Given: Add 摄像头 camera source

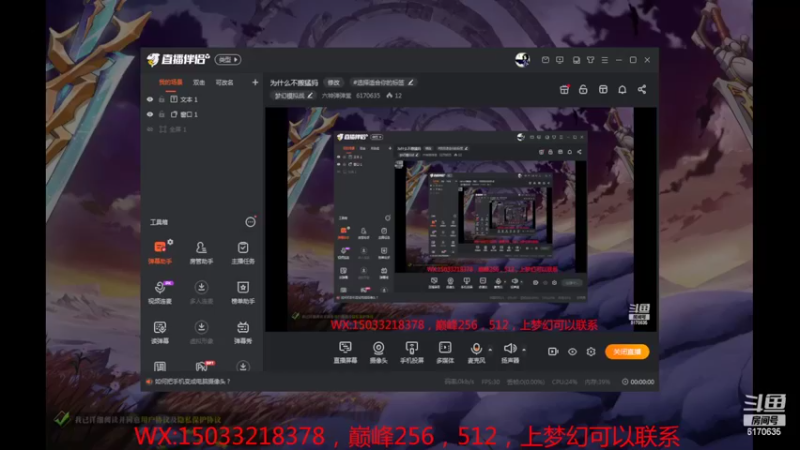Looking at the screenshot, I should coord(379,352).
